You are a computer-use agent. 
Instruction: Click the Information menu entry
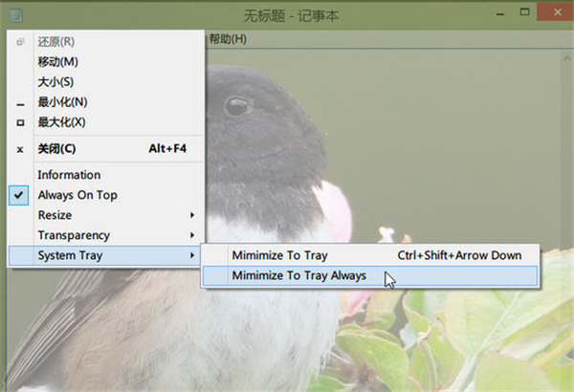pyautogui.click(x=69, y=175)
